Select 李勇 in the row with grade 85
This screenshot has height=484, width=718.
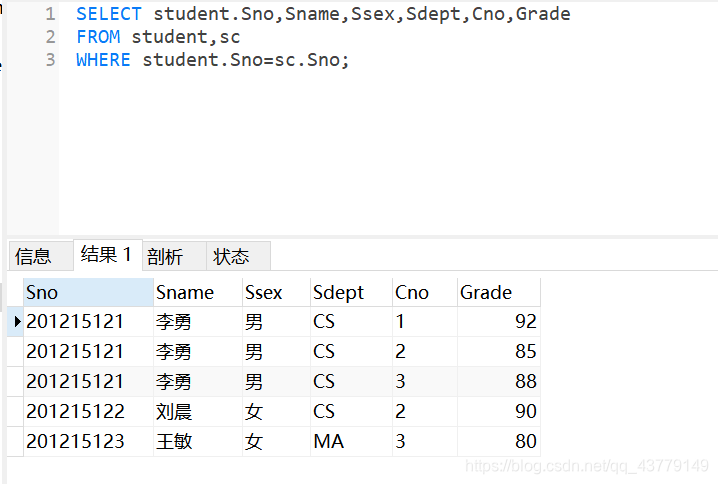(x=198, y=352)
